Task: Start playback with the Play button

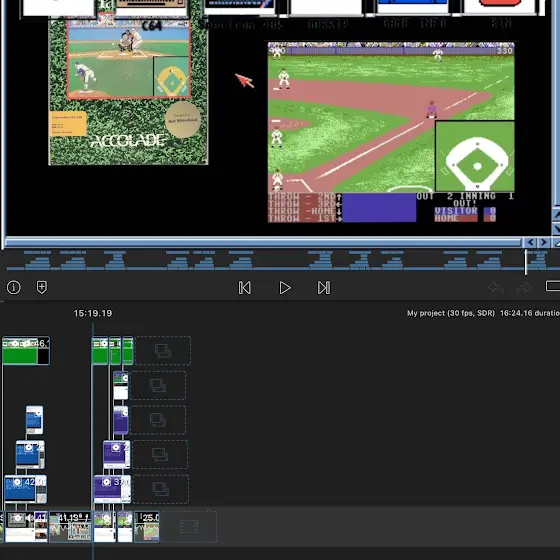Action: (x=285, y=288)
